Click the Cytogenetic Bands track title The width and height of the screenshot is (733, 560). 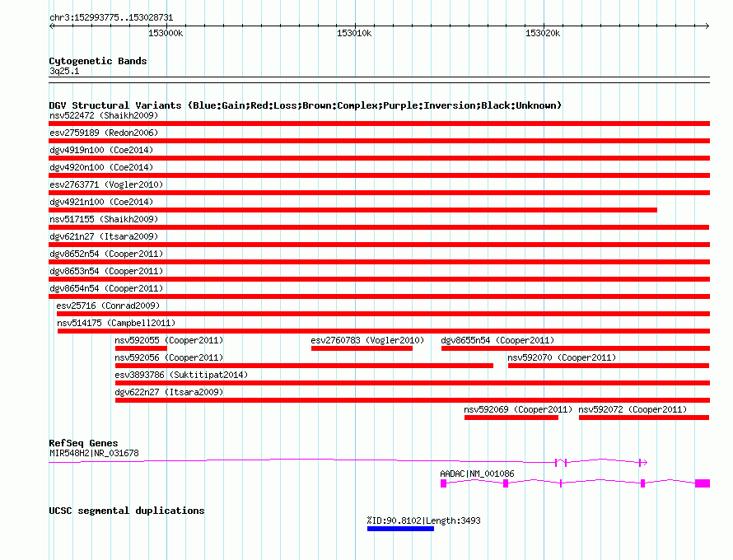[x=98, y=61]
